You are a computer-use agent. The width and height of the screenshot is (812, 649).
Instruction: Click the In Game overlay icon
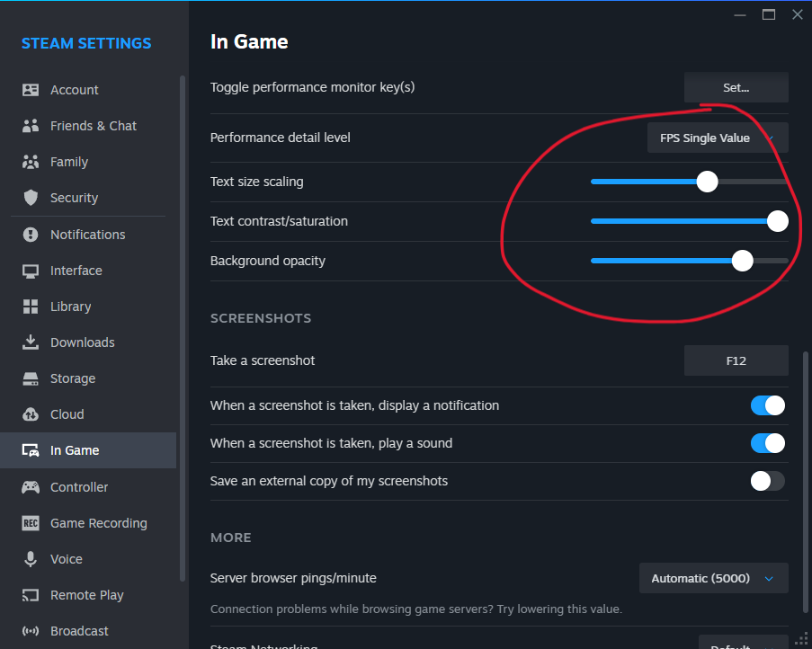coord(31,450)
